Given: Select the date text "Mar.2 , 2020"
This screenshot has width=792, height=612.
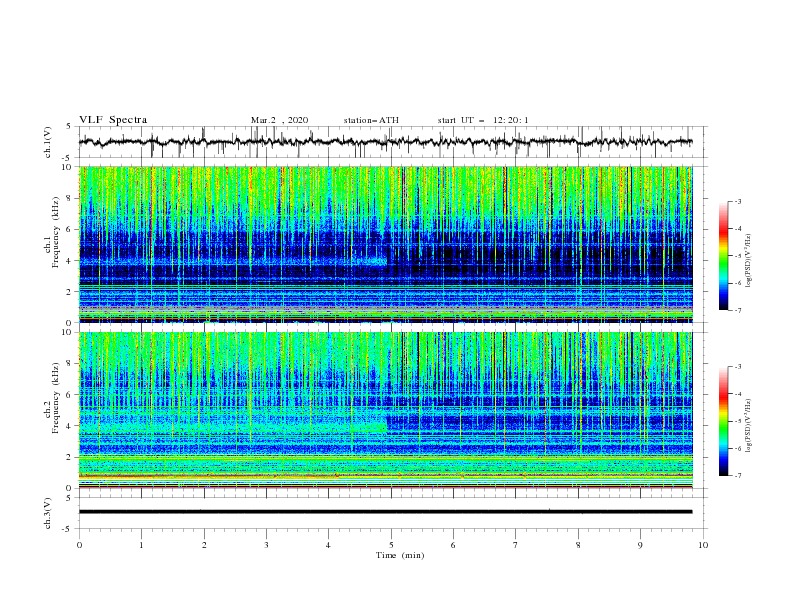Looking at the screenshot, I should tap(279, 120).
